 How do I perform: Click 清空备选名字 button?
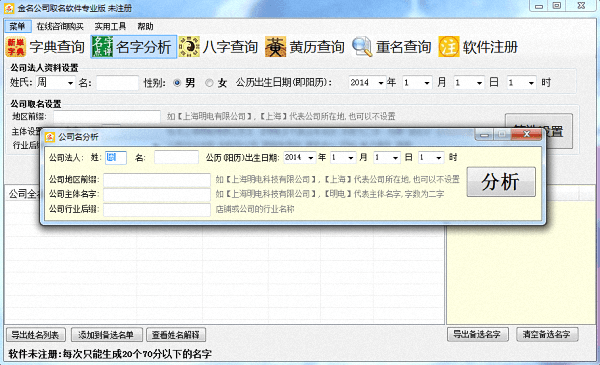pos(547,334)
